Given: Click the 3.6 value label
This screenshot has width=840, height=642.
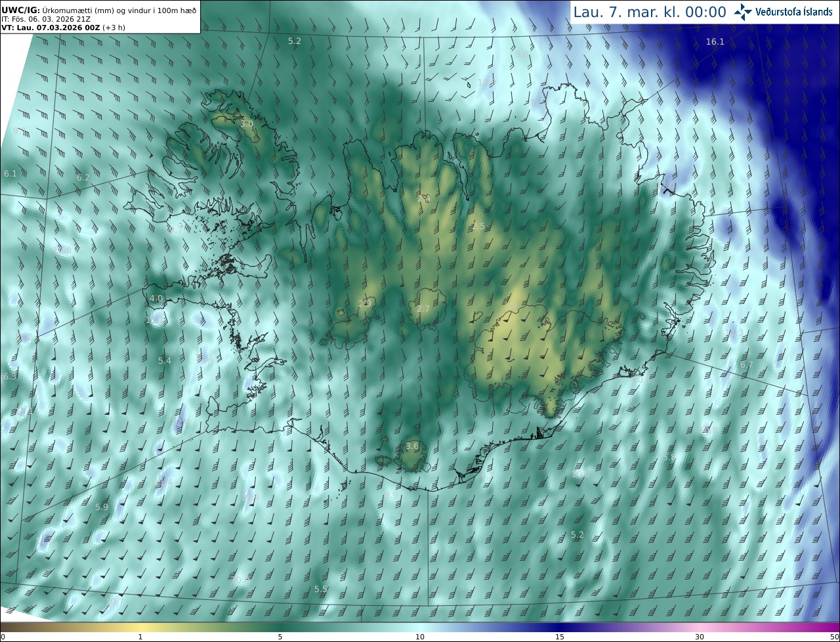Looking at the screenshot, I should [x=411, y=446].
